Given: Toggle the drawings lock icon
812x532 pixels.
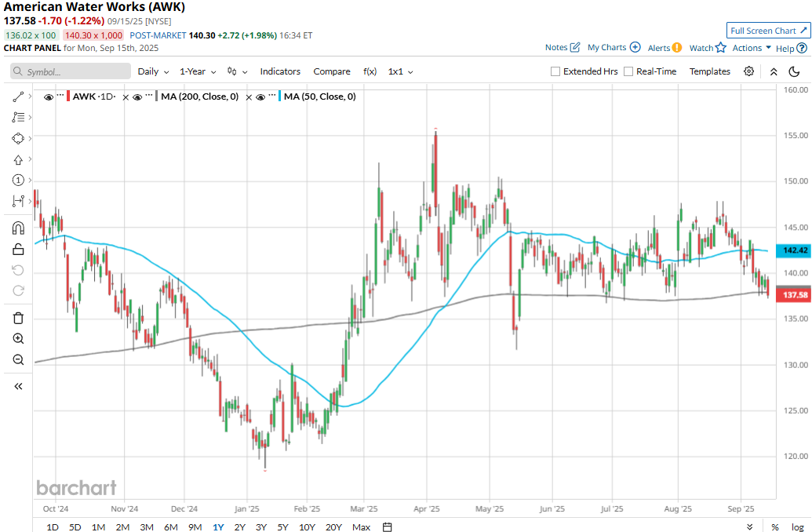Looking at the screenshot, I should [x=18, y=250].
